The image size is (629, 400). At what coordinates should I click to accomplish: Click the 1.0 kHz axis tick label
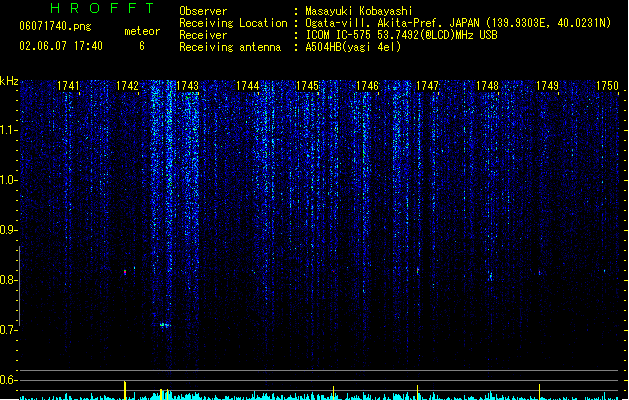(x=8, y=180)
